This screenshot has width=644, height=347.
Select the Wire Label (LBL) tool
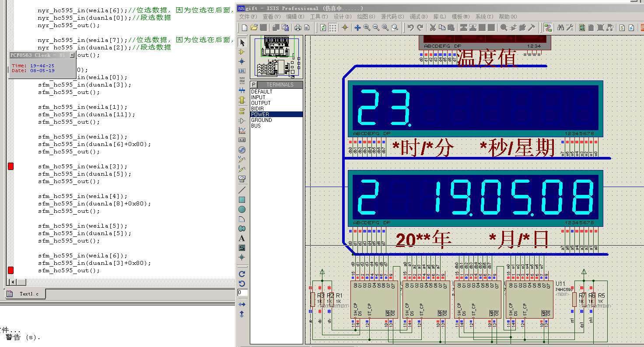(242, 71)
